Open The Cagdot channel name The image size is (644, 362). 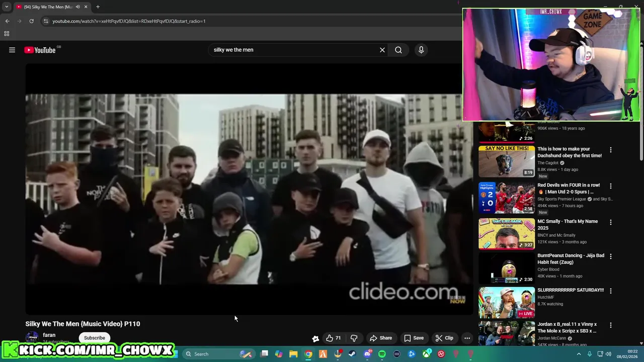[x=548, y=163]
